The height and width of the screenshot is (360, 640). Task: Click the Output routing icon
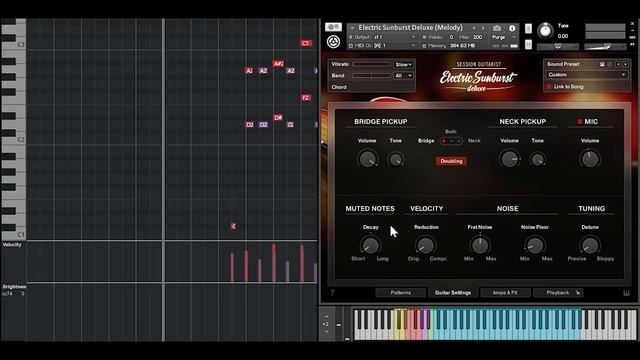click(351, 37)
